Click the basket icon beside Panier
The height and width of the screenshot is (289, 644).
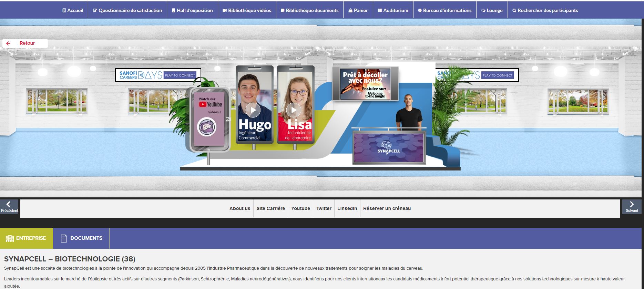pyautogui.click(x=350, y=10)
